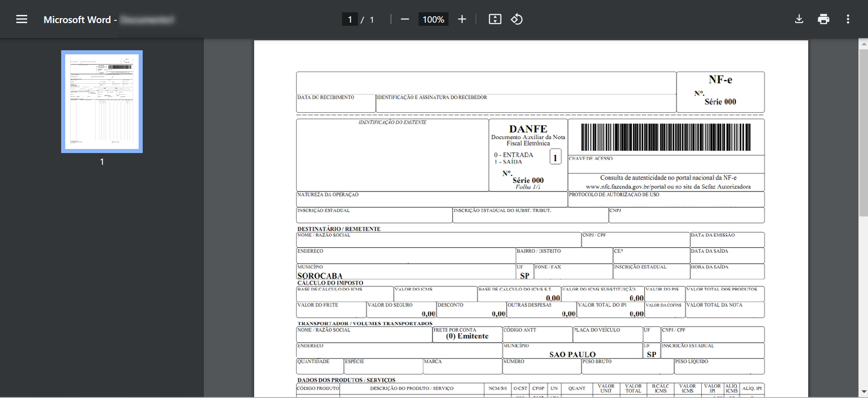
Task: Click the 'DATA DA SAÍDA' field label
Action: point(710,251)
